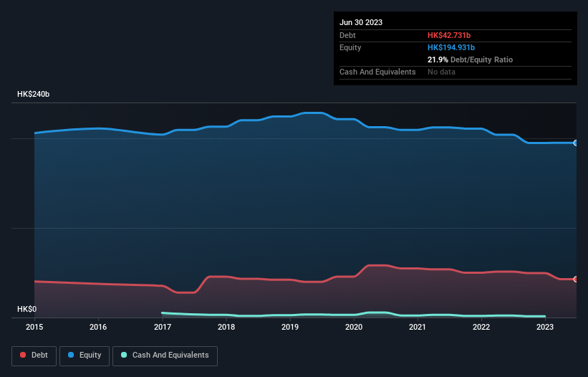Toggle Cash And Equivalents legend button
Screen dimensions: 588x377
tap(165, 355)
